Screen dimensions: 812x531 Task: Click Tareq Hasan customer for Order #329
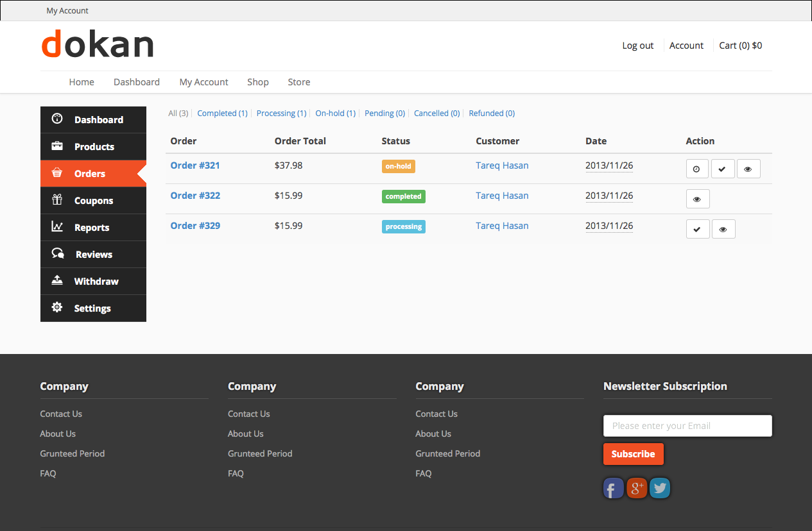[502, 226]
